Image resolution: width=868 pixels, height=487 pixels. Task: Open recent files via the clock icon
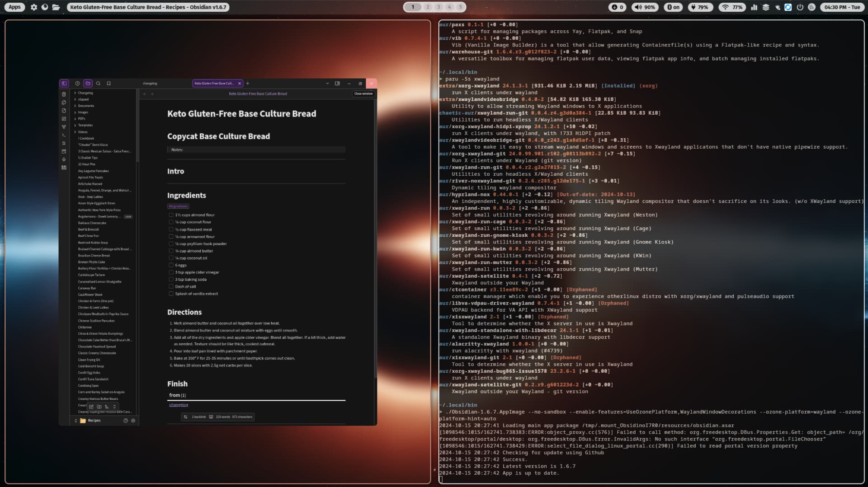tap(77, 83)
